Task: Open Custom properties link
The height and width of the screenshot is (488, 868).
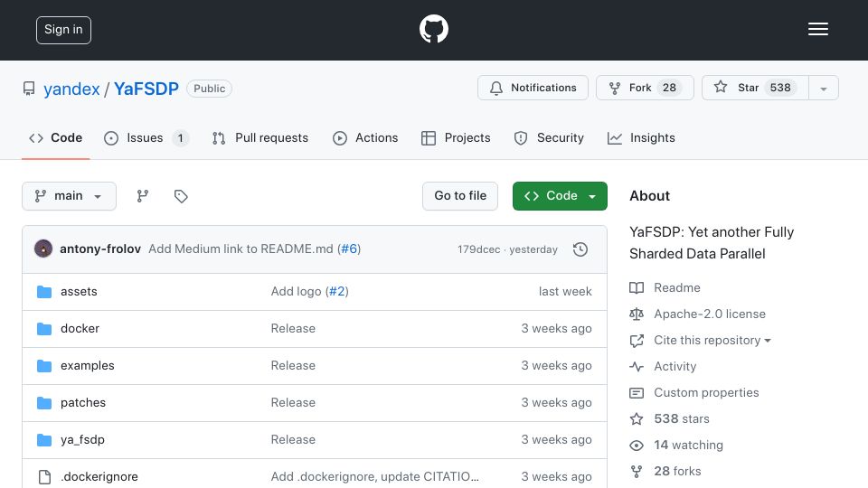Action: point(706,393)
